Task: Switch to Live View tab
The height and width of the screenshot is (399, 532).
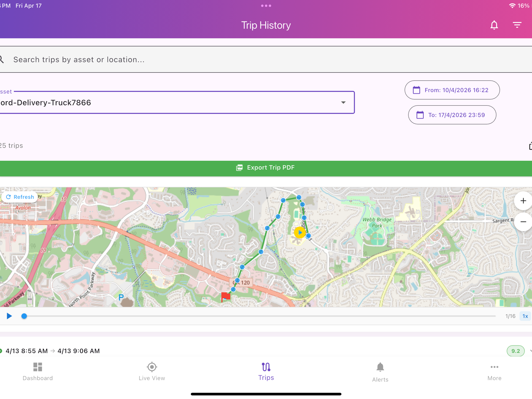Action: coord(152,372)
